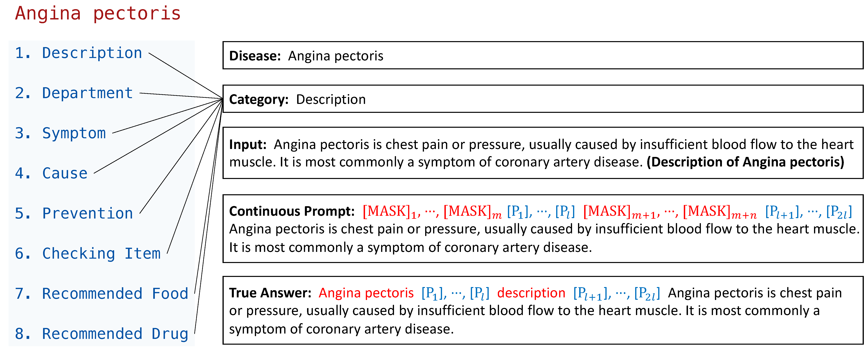Click the Category label in second box
868x352 pixels.
point(258,100)
